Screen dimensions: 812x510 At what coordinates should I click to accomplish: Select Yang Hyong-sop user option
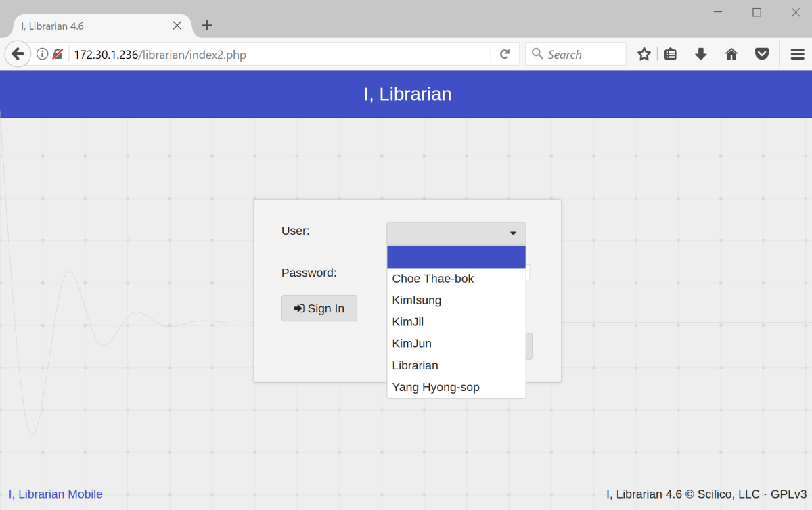pos(436,387)
